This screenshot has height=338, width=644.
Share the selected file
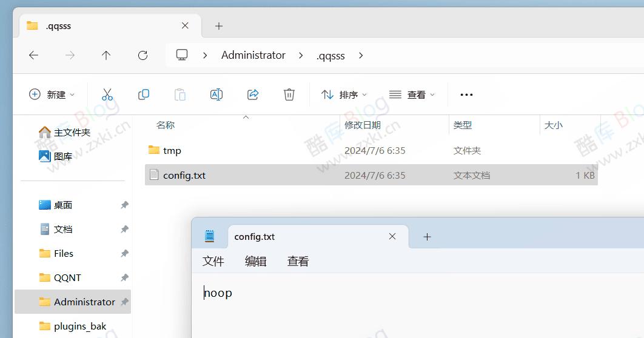pyautogui.click(x=253, y=94)
